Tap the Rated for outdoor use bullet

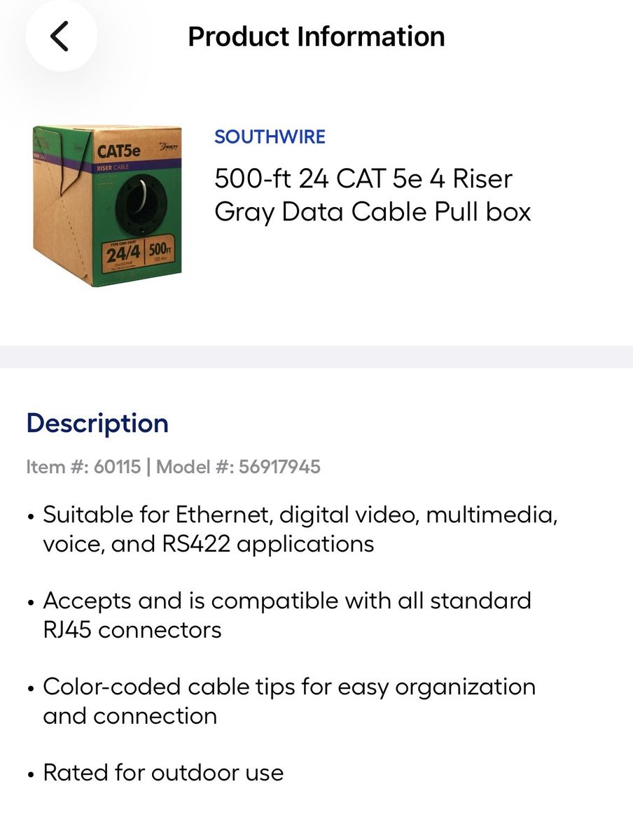point(163,773)
